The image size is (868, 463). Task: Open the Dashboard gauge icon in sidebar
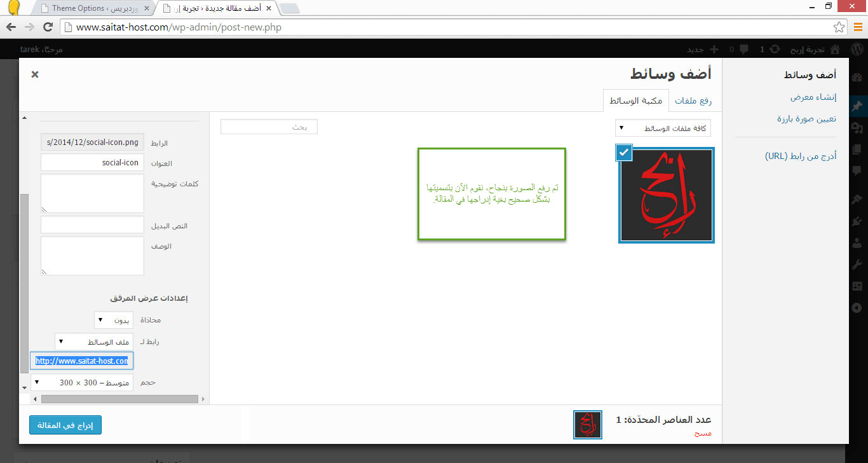[x=857, y=79]
